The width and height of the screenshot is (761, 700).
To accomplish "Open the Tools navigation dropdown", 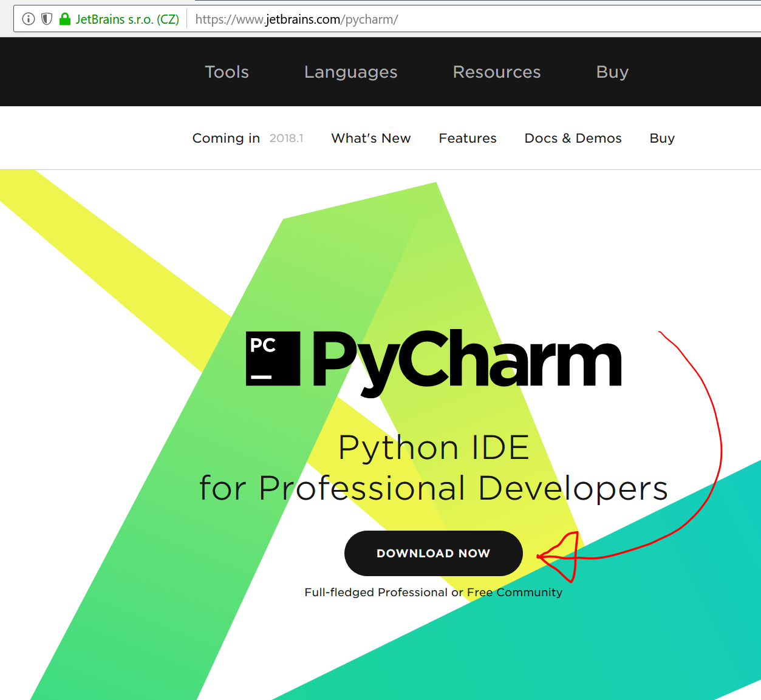I will [227, 72].
